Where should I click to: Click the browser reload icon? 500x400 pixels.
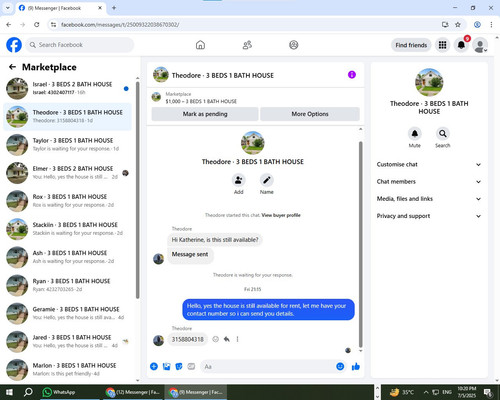point(37,24)
